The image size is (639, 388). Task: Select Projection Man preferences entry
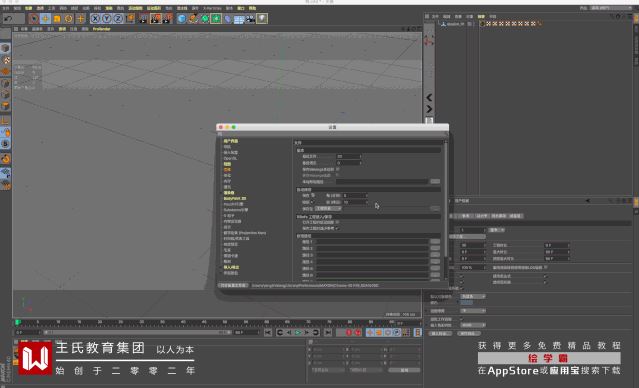pos(245,233)
